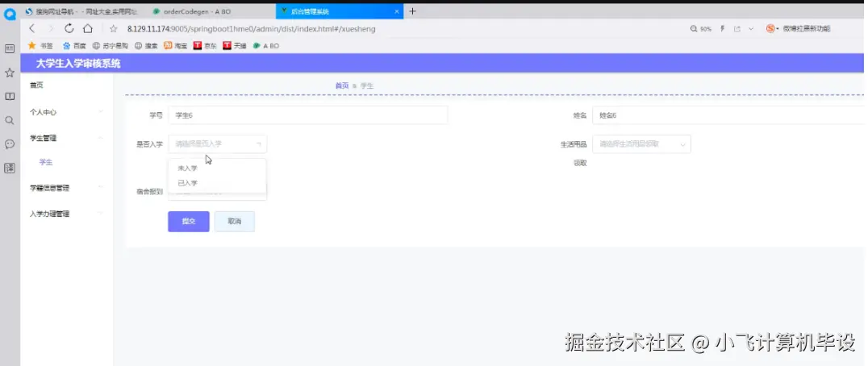
Task: Click the 学生 breadcrumb item
Action: [367, 85]
